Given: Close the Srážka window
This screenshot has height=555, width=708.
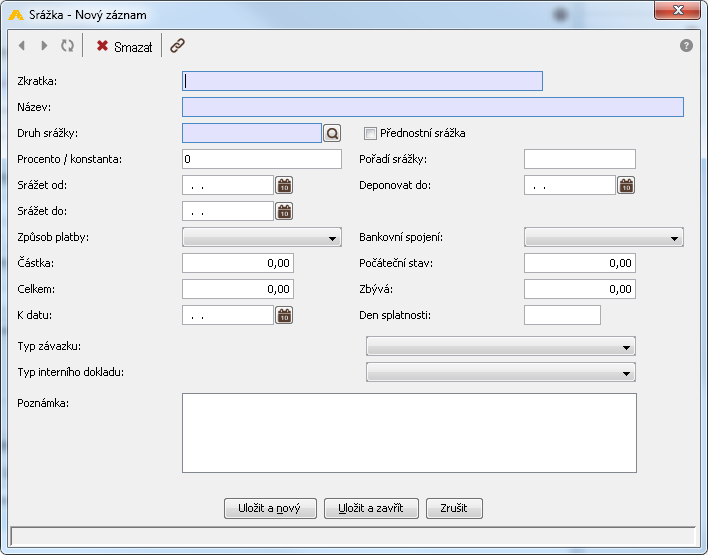Looking at the screenshot, I should 677,10.
